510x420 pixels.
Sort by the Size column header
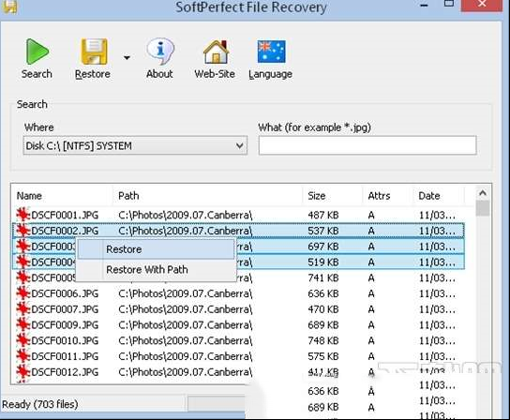317,196
